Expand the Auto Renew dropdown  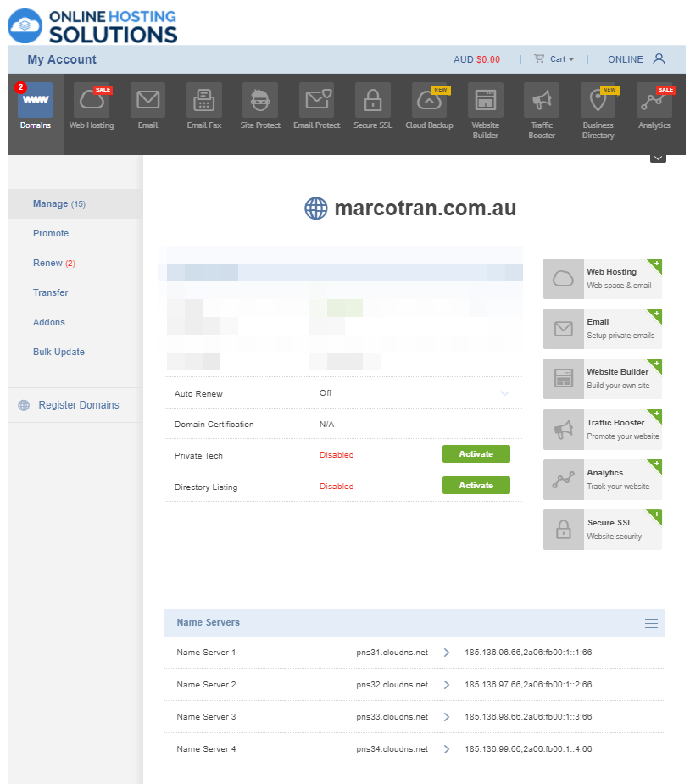pyautogui.click(x=506, y=393)
